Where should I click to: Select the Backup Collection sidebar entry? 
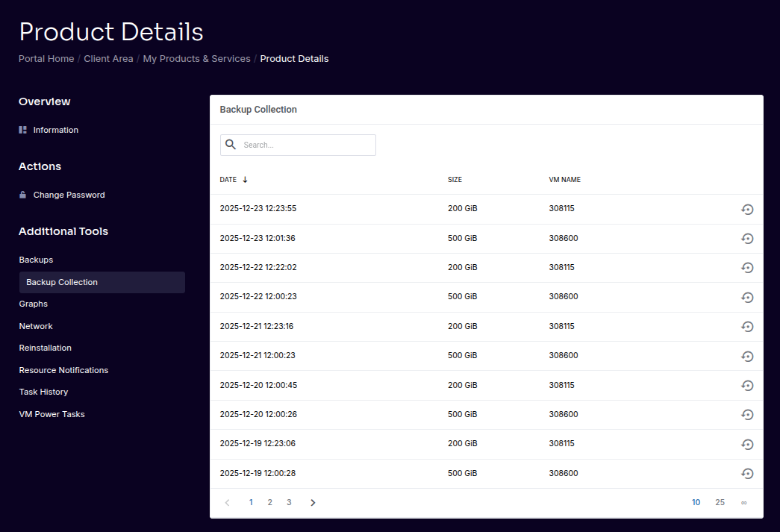62,282
